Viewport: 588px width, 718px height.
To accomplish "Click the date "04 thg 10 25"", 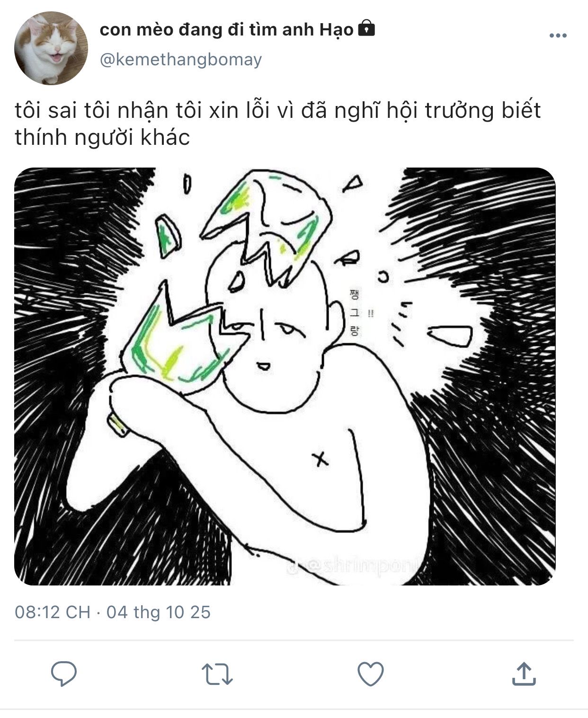I will [159, 612].
